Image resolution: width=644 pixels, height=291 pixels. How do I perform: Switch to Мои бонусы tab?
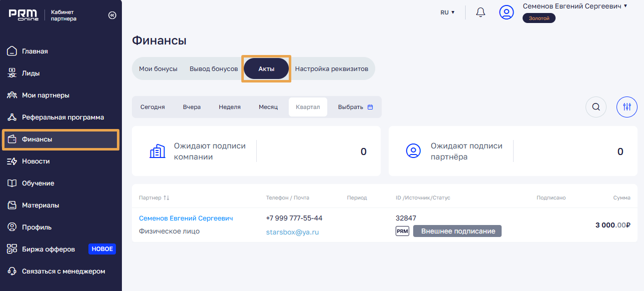[x=158, y=69]
